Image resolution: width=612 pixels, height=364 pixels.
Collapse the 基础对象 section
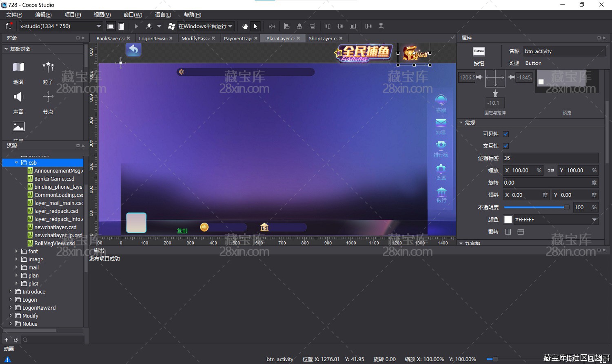coord(6,49)
